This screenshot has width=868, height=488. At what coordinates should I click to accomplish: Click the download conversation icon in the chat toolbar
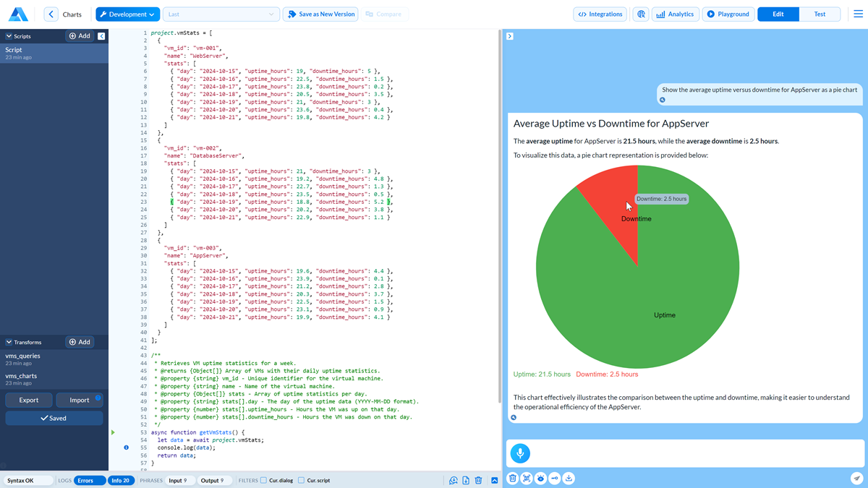569,478
